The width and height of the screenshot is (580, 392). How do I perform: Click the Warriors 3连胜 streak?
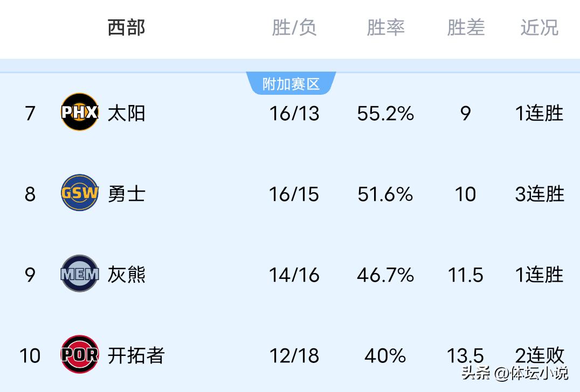[x=539, y=194]
